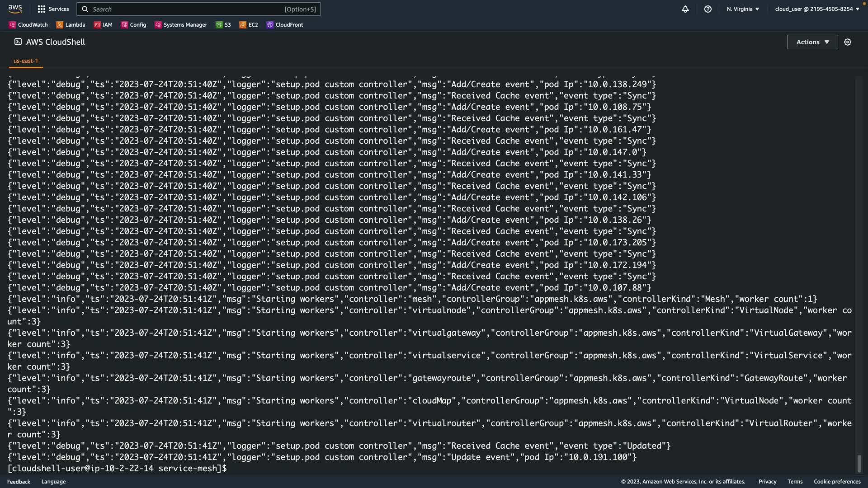Open the S3 shortcut in favorites
The image size is (868, 488).
(x=223, y=25)
